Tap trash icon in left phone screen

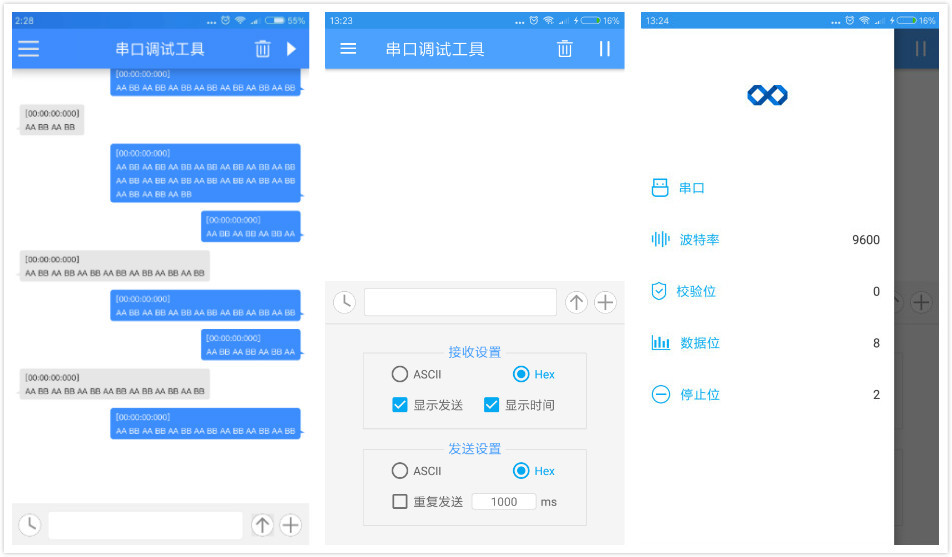pyautogui.click(x=262, y=49)
